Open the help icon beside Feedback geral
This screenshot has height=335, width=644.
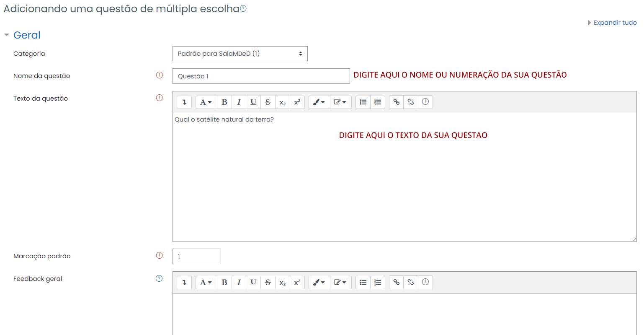(159, 278)
